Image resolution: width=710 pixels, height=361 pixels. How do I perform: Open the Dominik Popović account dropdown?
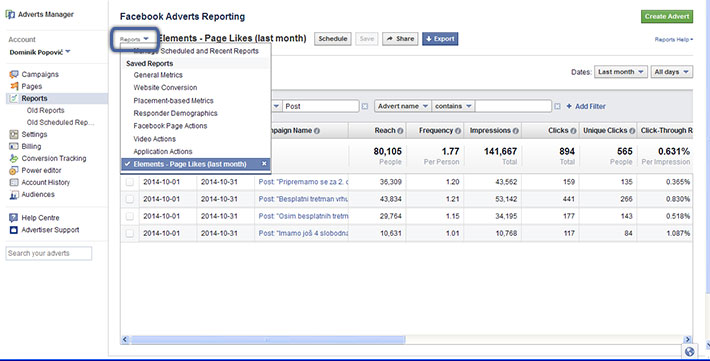click(x=40, y=52)
